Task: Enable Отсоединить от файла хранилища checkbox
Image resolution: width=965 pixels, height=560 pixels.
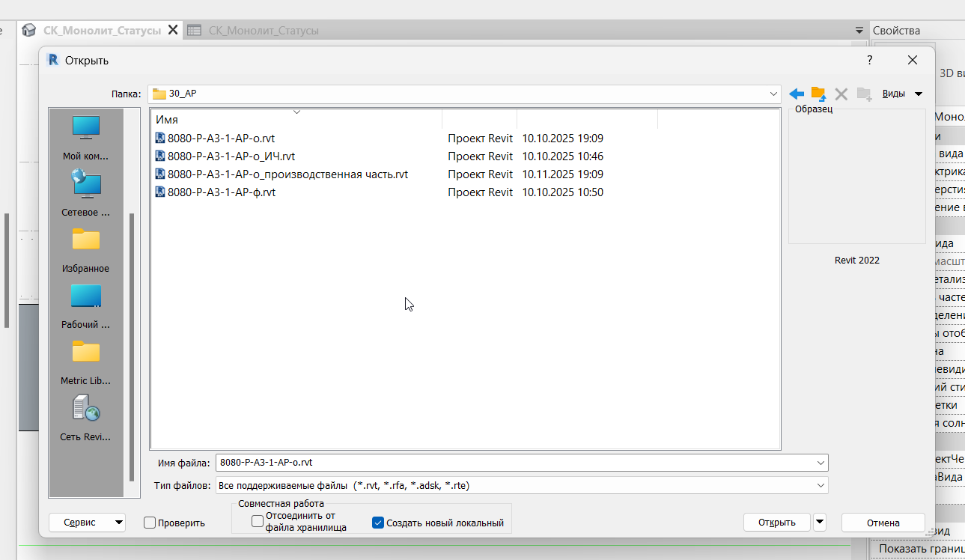Action: 258,521
